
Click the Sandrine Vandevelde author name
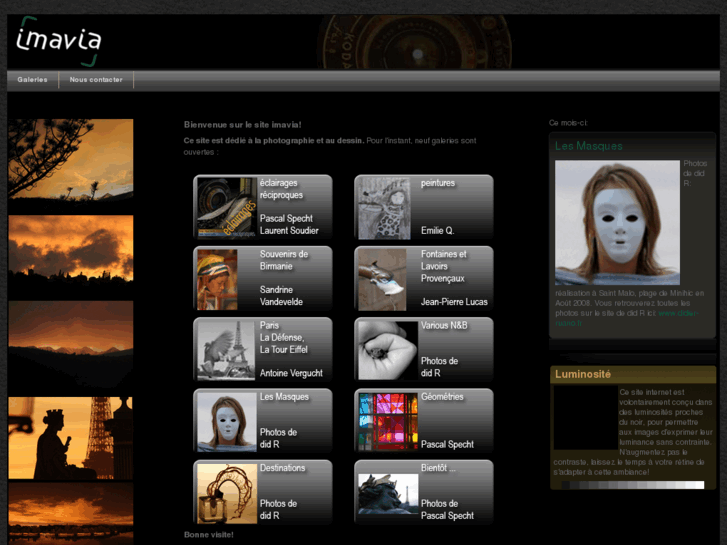(281, 296)
